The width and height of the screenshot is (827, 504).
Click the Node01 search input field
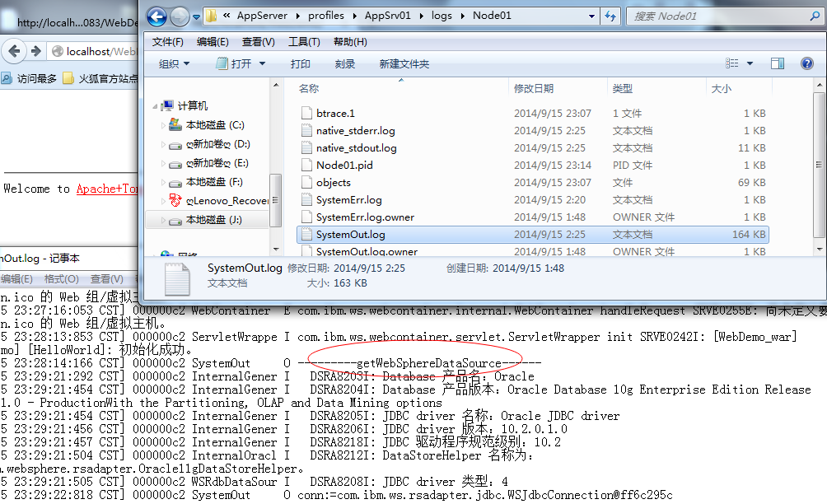717,16
